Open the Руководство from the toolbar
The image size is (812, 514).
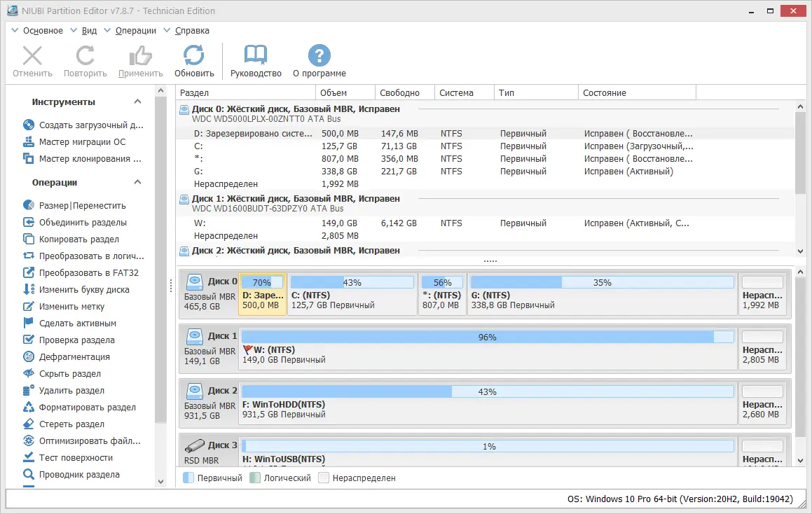(x=255, y=60)
